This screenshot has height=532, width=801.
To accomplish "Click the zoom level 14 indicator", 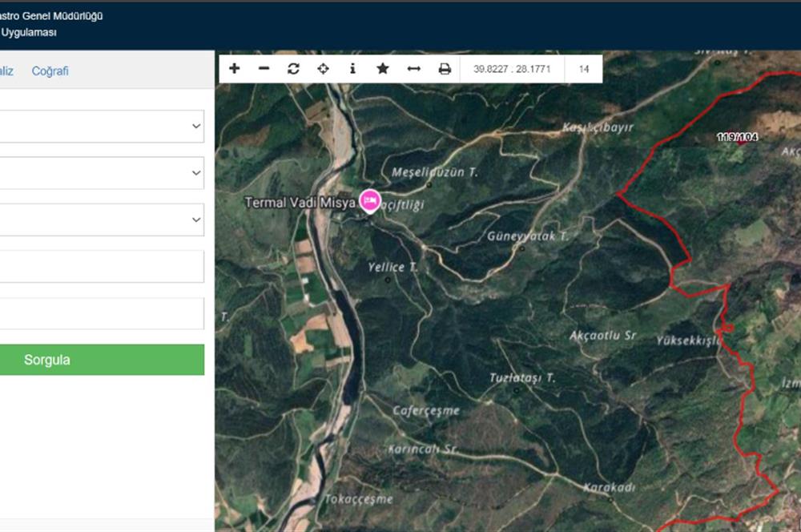I will pyautogui.click(x=583, y=69).
